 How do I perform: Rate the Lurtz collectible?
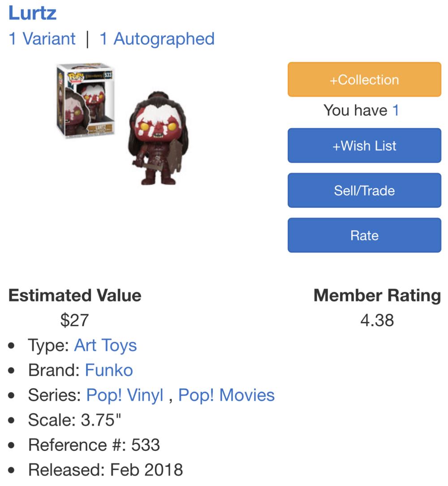click(364, 235)
